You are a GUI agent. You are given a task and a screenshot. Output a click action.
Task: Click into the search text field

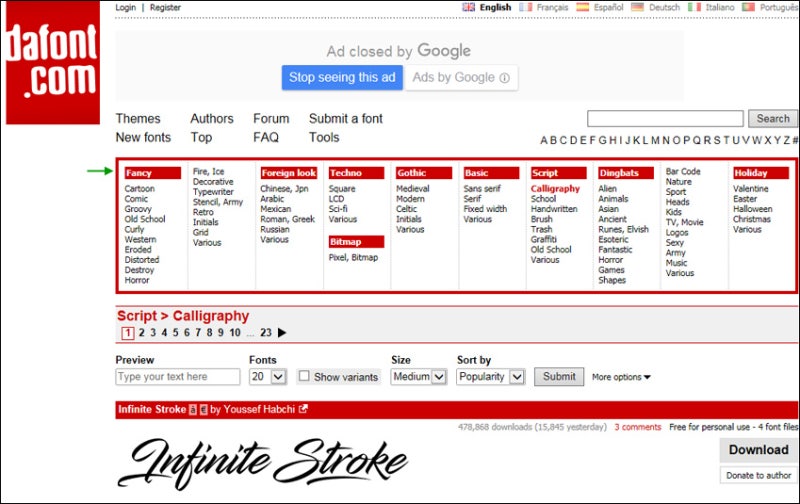point(665,118)
